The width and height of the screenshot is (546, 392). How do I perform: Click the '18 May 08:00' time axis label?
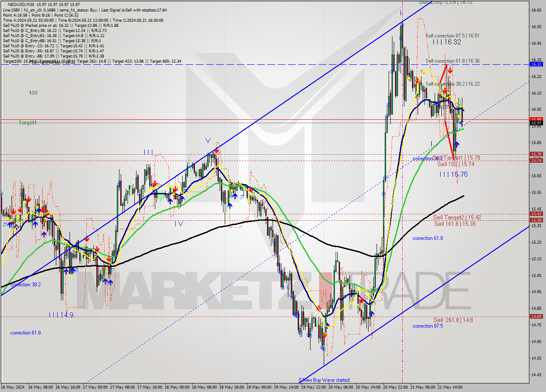pyautogui.click(x=204, y=387)
